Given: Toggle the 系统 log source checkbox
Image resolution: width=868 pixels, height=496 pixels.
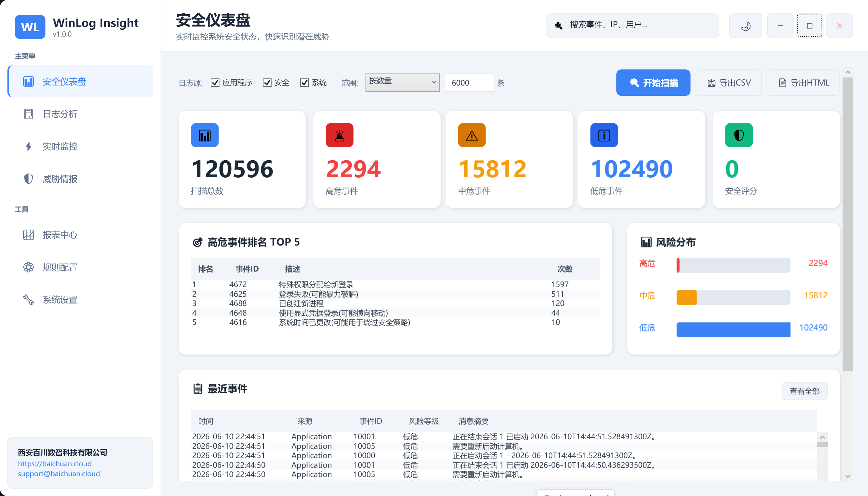Looking at the screenshot, I should (304, 82).
